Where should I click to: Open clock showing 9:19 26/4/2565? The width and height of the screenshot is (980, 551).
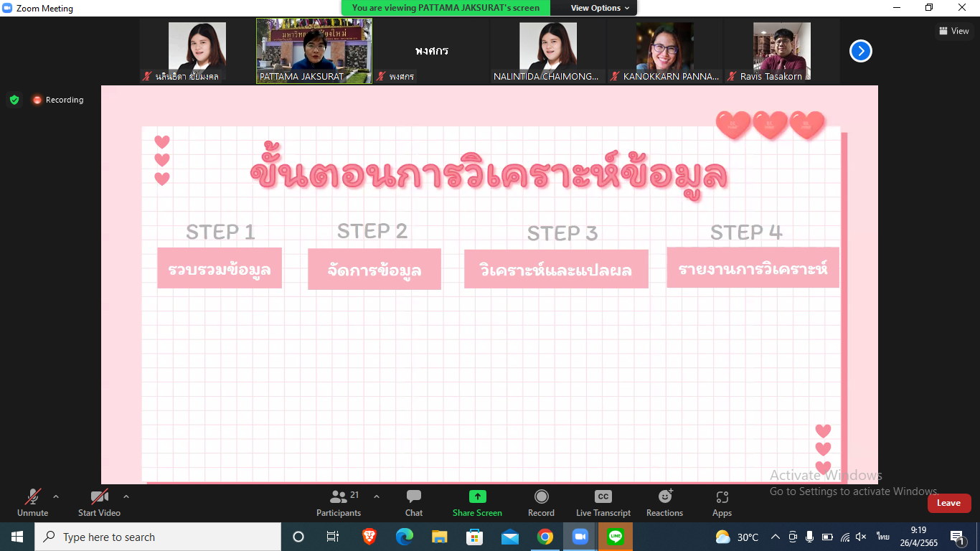(x=918, y=537)
